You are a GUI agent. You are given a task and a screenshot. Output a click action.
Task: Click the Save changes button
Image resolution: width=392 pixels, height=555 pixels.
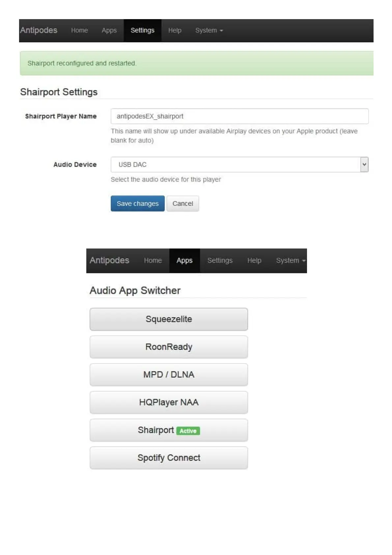pos(137,203)
